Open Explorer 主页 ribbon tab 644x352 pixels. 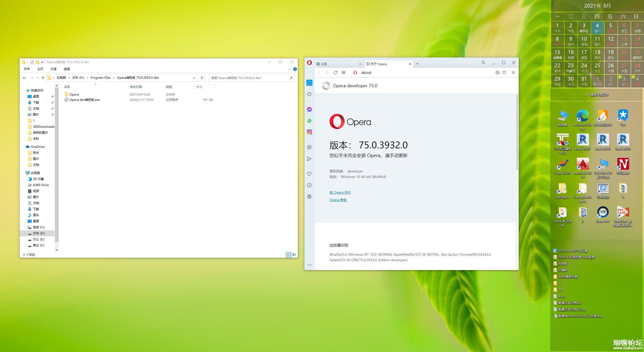click(x=40, y=69)
